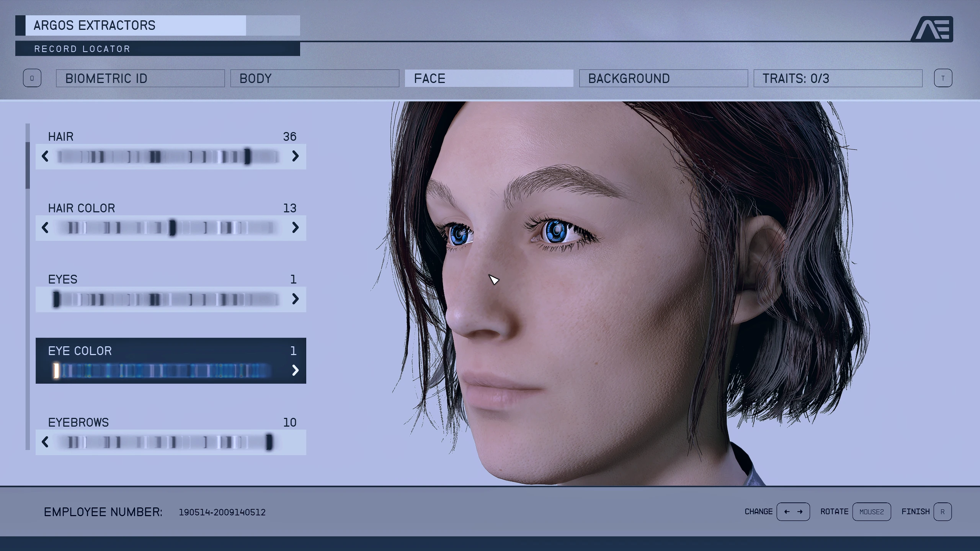Click the Change arrow keys icon
This screenshot has height=551, width=980.
point(793,512)
